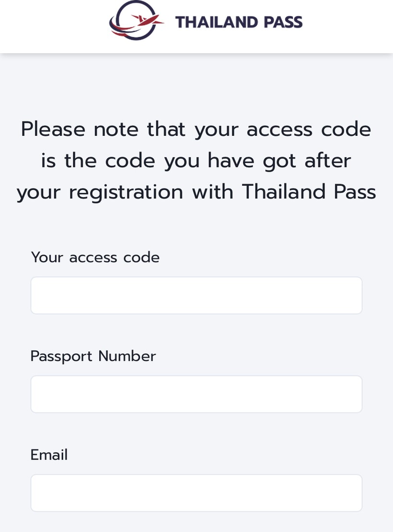
Task: Focus the Passport Number input field
Action: coord(196,394)
